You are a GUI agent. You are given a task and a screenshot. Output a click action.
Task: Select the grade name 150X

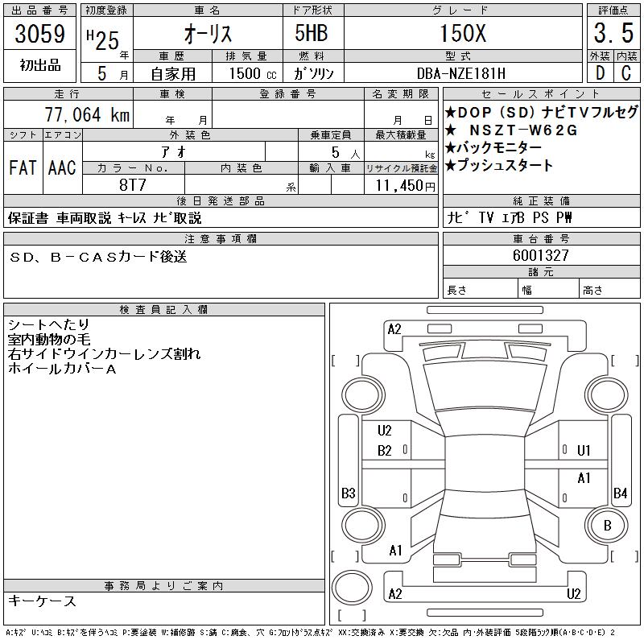(x=461, y=34)
